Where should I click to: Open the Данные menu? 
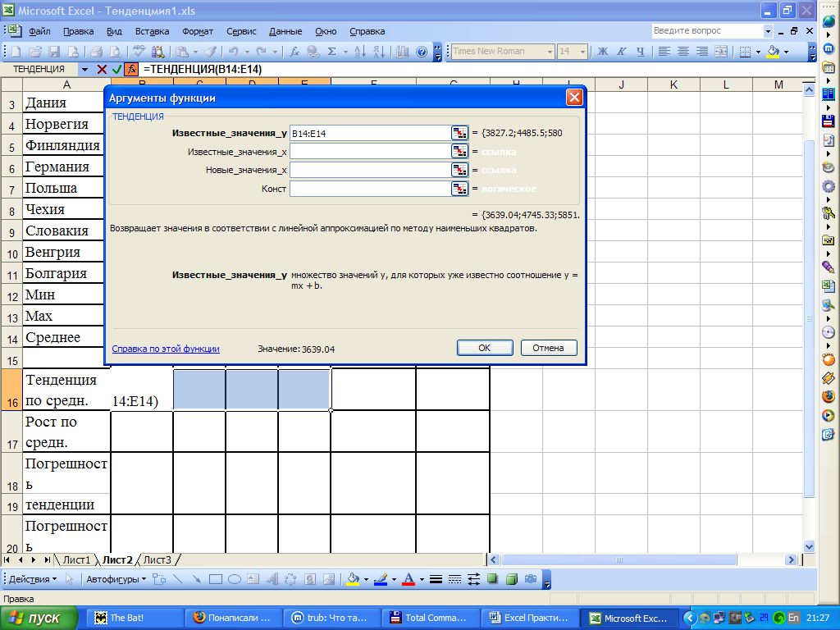point(285,32)
